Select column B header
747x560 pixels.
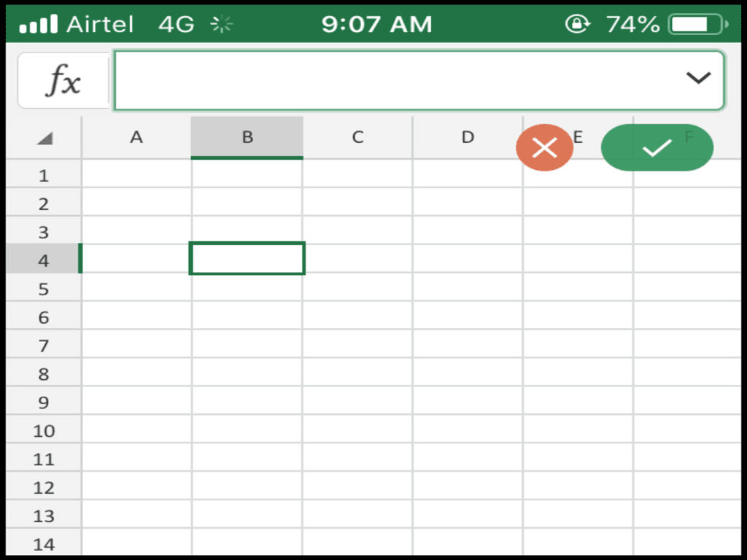(x=247, y=138)
